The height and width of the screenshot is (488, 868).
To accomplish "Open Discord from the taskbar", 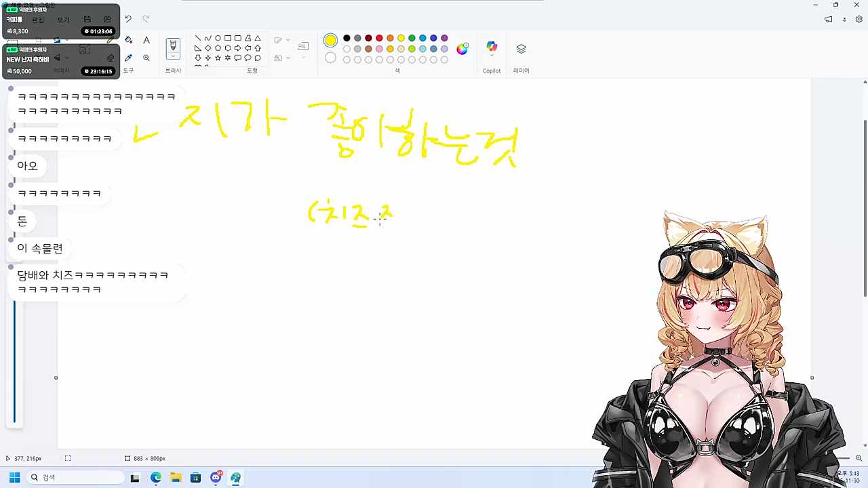I will coord(216,478).
